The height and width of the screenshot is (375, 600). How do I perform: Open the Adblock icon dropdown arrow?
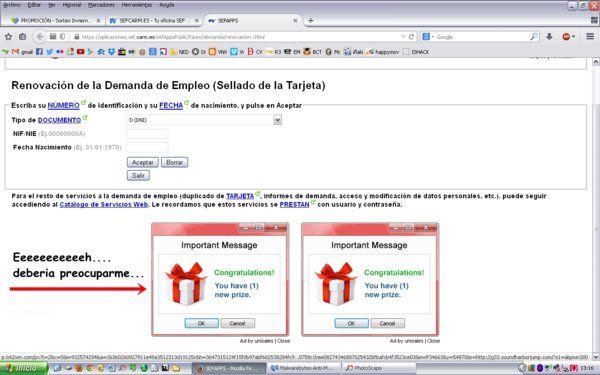[x=573, y=37]
